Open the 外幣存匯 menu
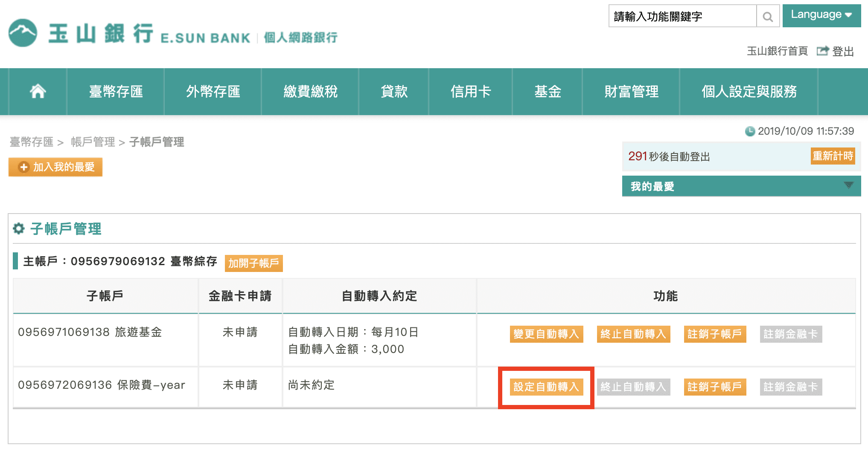Image resolution: width=868 pixels, height=451 pixels. point(213,92)
